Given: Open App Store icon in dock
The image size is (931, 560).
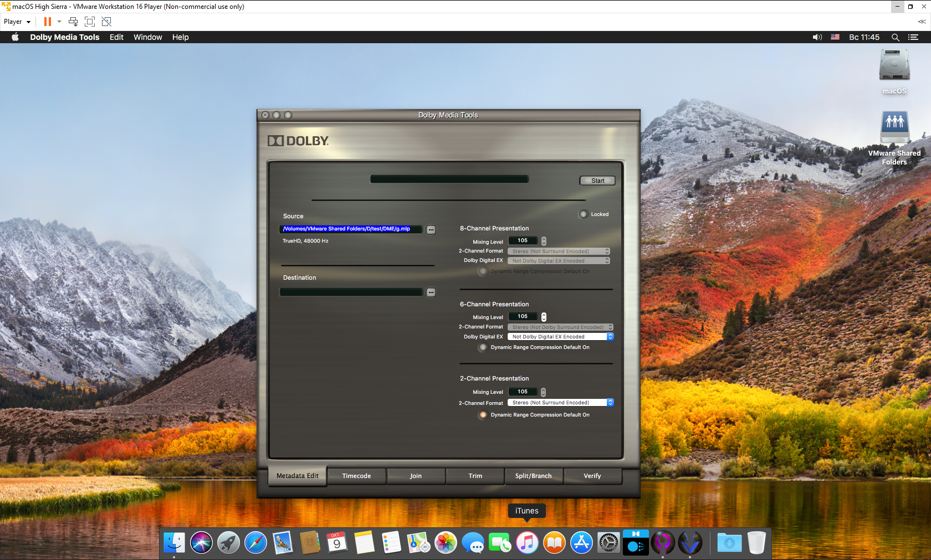Looking at the screenshot, I should point(581,543).
